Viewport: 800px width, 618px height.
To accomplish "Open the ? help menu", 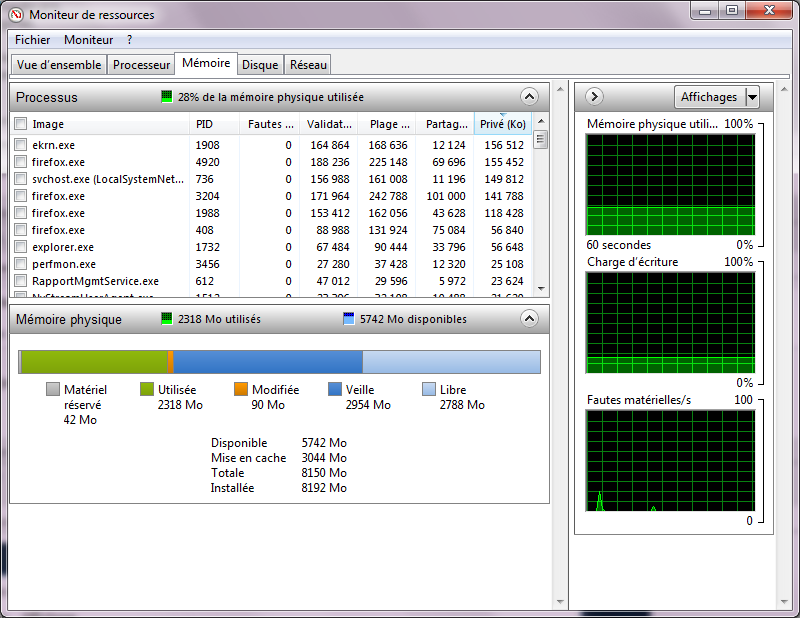I will point(130,40).
